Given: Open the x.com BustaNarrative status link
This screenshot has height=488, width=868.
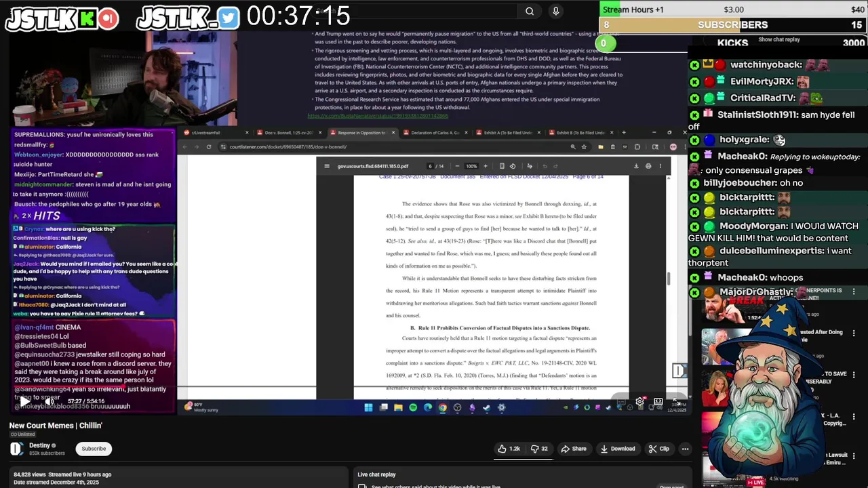Looking at the screenshot, I should tap(377, 116).
